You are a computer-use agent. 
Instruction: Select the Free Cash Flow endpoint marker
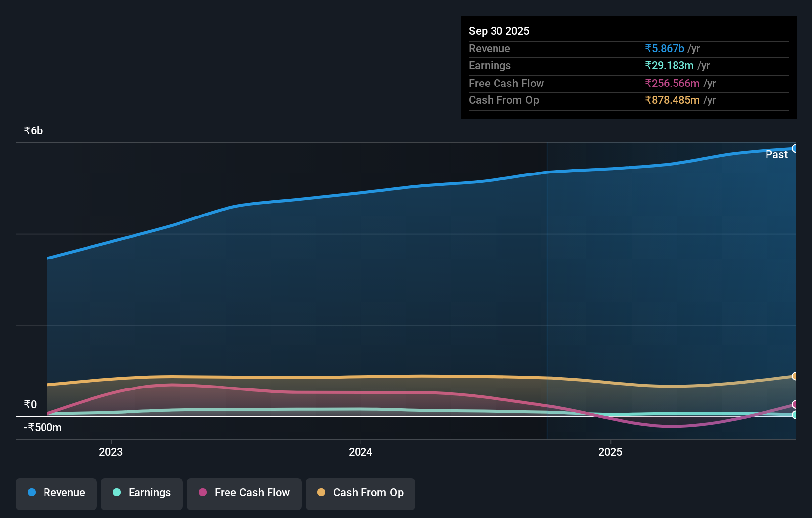(795, 404)
